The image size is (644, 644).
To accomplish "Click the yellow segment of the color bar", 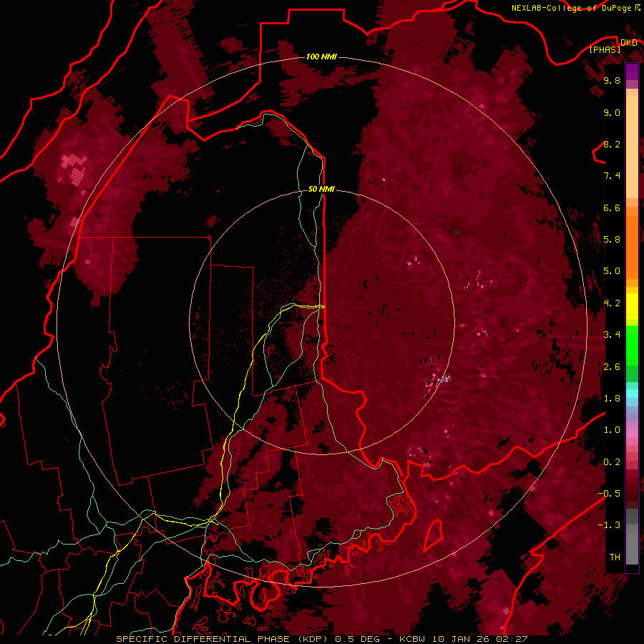I will [x=632, y=306].
